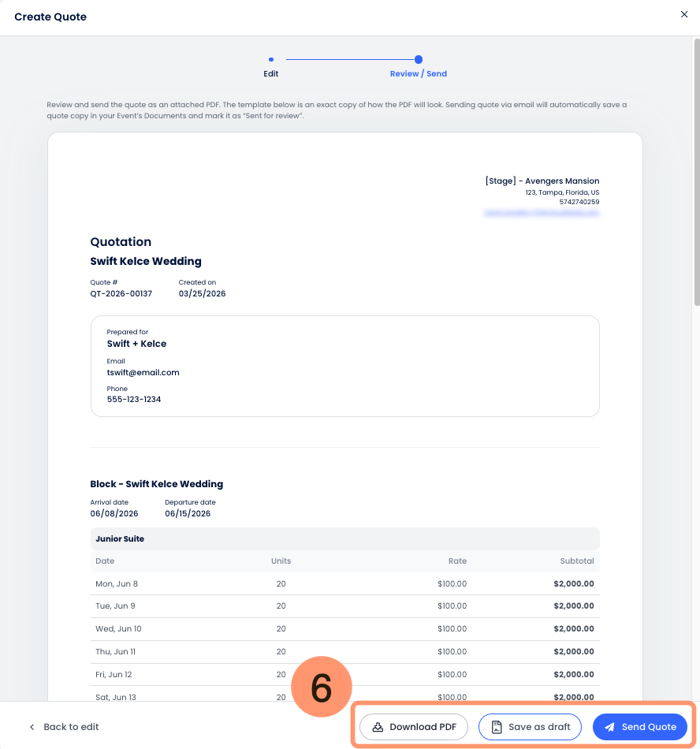Click the Review / Send step circle
The width and height of the screenshot is (700, 749).
tap(419, 59)
